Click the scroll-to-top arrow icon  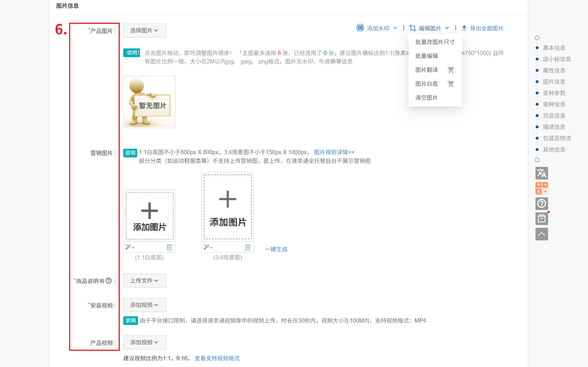tap(541, 234)
